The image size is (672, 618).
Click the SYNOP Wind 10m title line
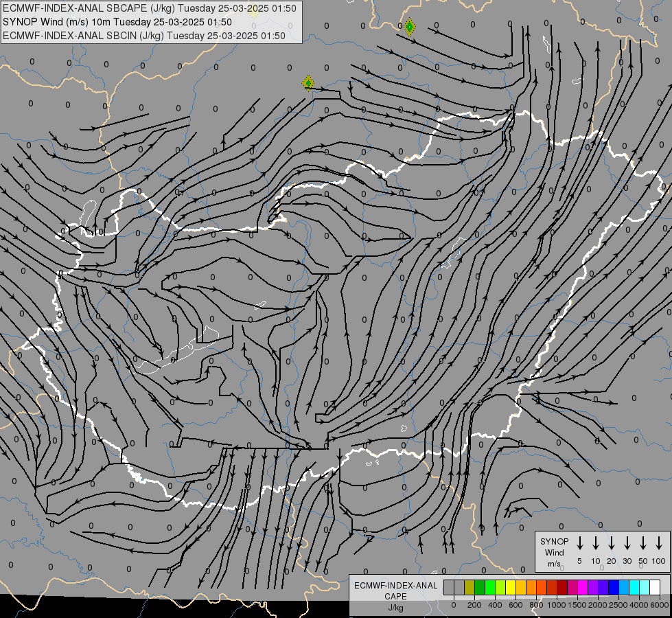click(x=117, y=22)
